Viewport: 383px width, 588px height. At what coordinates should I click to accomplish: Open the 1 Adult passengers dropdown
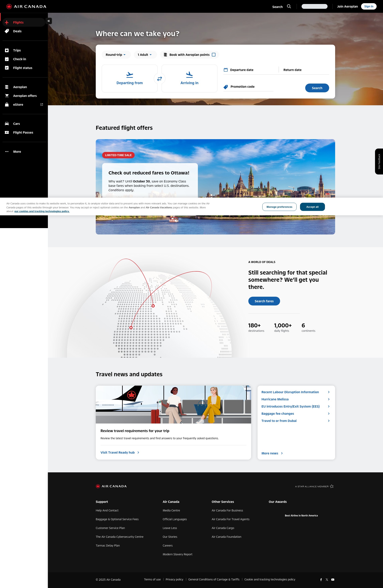coord(145,55)
